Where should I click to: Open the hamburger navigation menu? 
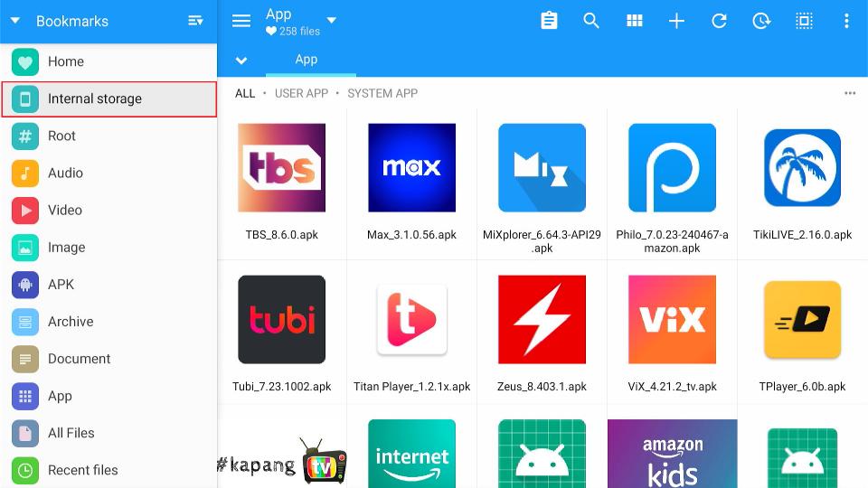pyautogui.click(x=241, y=21)
